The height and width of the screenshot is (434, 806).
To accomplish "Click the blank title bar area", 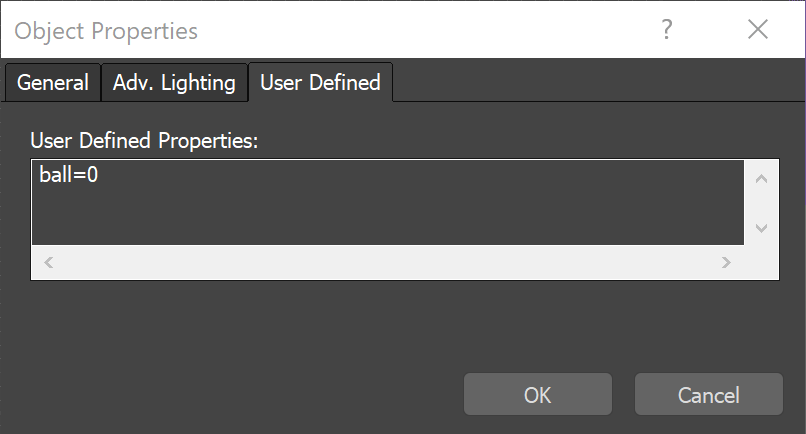I will point(420,30).
